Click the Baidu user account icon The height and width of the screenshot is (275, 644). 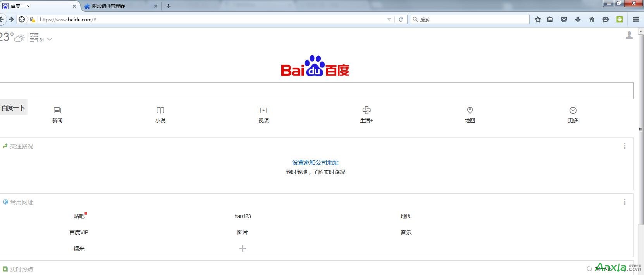[629, 35]
